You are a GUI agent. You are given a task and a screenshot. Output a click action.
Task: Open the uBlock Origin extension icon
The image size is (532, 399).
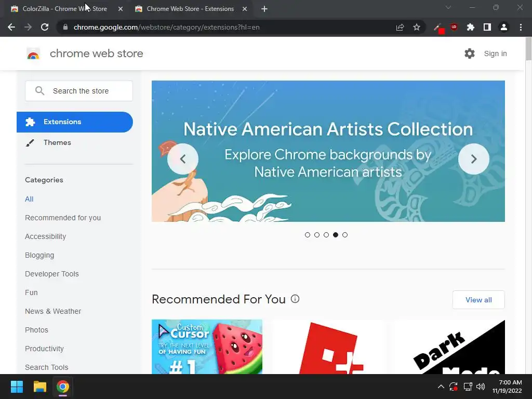click(x=454, y=27)
